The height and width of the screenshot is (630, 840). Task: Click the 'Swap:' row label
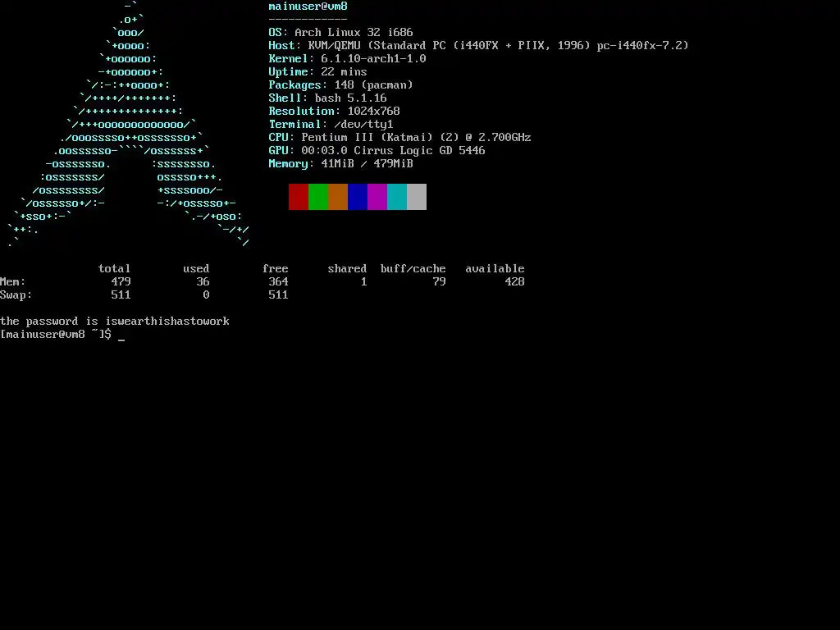[x=16, y=295]
